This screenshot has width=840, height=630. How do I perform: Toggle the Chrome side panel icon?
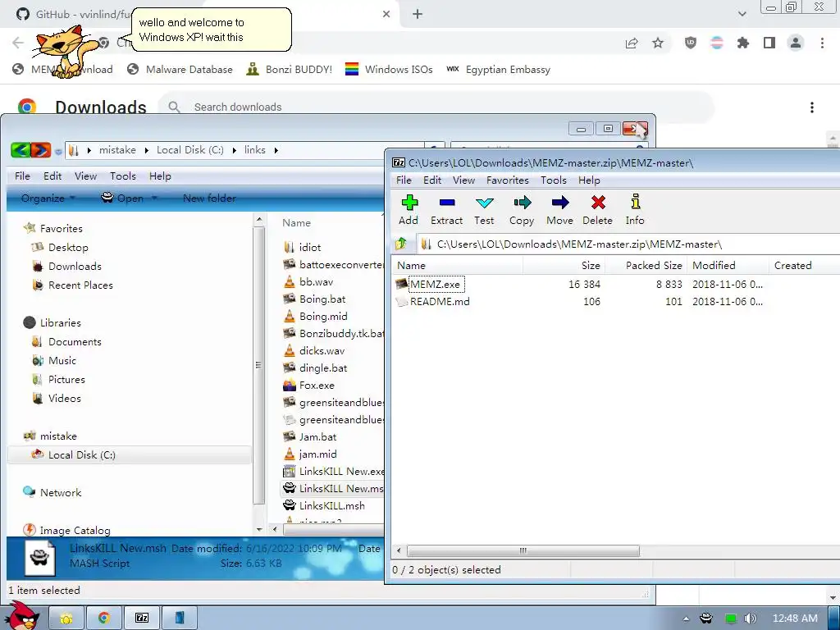click(769, 43)
